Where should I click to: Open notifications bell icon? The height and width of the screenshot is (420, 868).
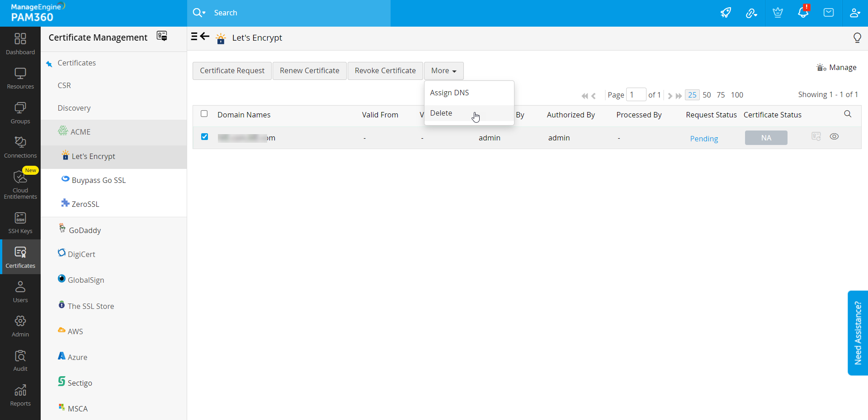coord(803,13)
